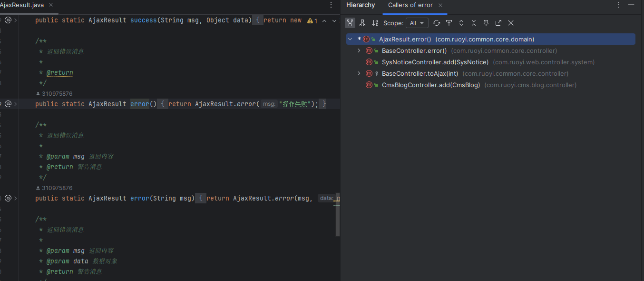Open the Hierarchy panel options menu

(x=618, y=5)
